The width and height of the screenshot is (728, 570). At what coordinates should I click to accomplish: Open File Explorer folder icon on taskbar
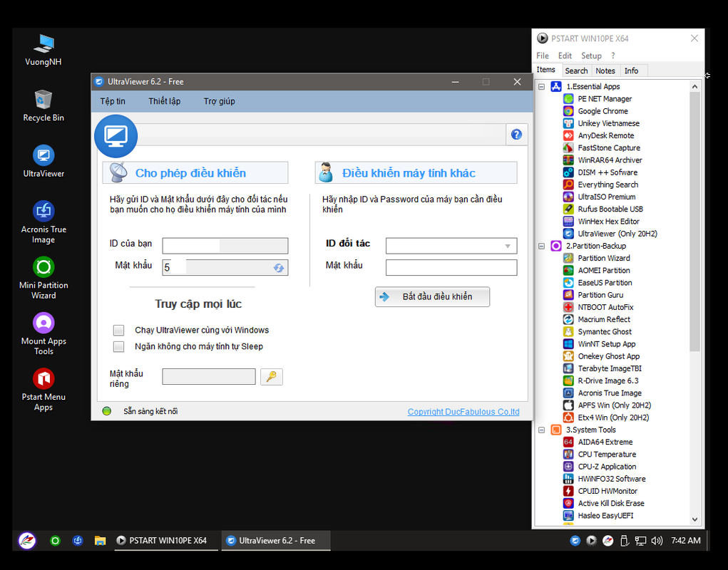(x=100, y=540)
